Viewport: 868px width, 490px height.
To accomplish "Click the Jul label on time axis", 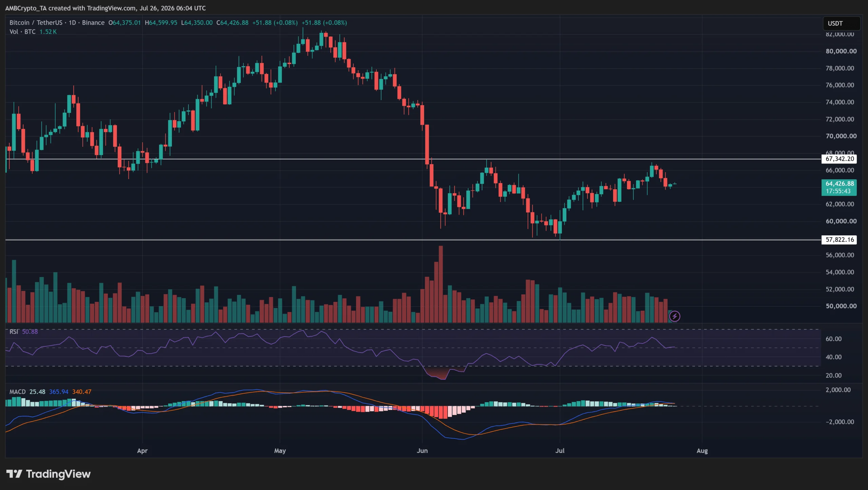I will pos(560,451).
